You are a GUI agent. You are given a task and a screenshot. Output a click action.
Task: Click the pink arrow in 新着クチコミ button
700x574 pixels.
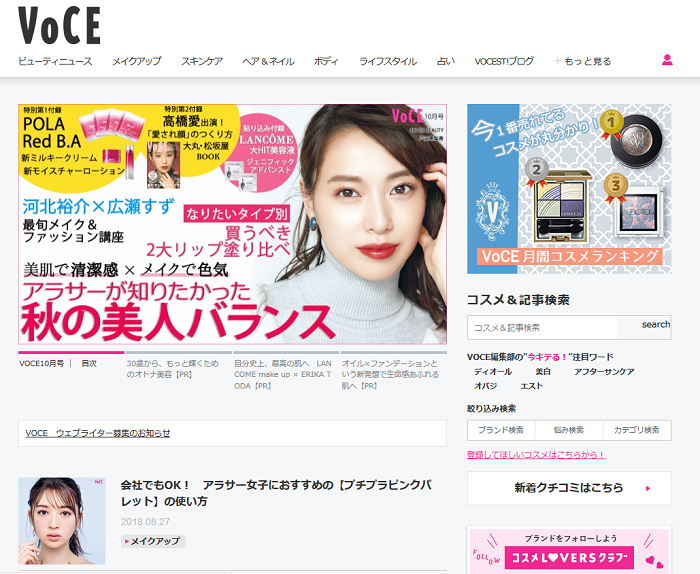pos(648,488)
